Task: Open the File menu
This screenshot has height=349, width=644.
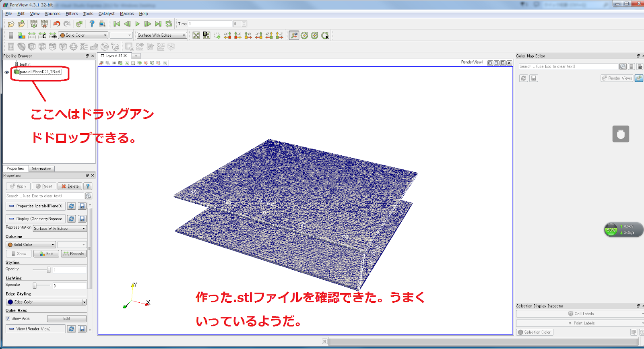Action: point(8,14)
